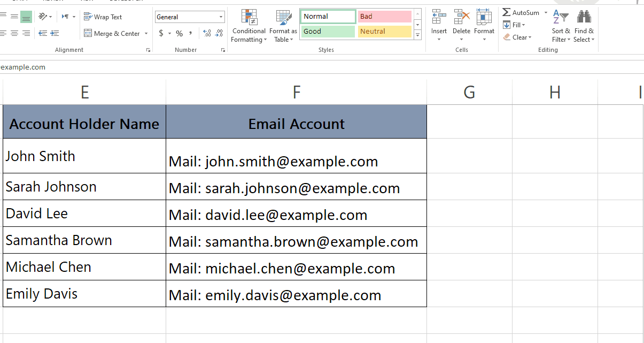
Task: Center the text horizontally
Action: [14, 33]
